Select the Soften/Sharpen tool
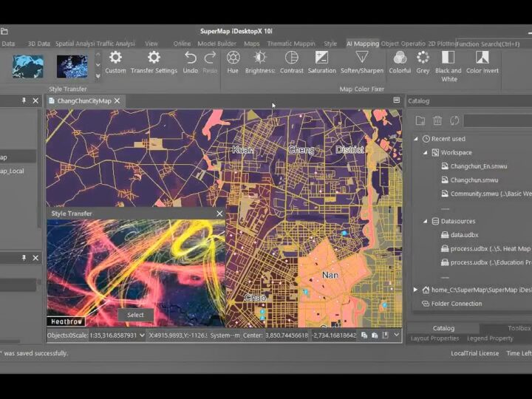The width and height of the screenshot is (532, 399). [361, 62]
